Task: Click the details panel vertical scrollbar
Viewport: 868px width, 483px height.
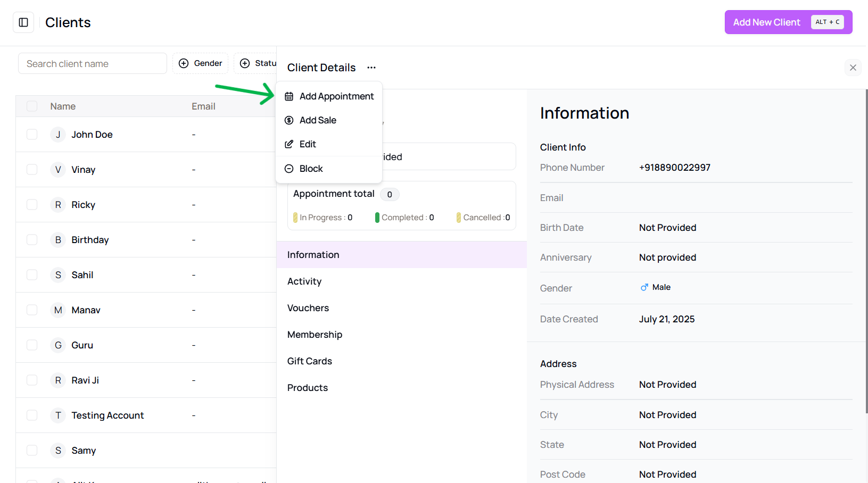Action: point(866,251)
